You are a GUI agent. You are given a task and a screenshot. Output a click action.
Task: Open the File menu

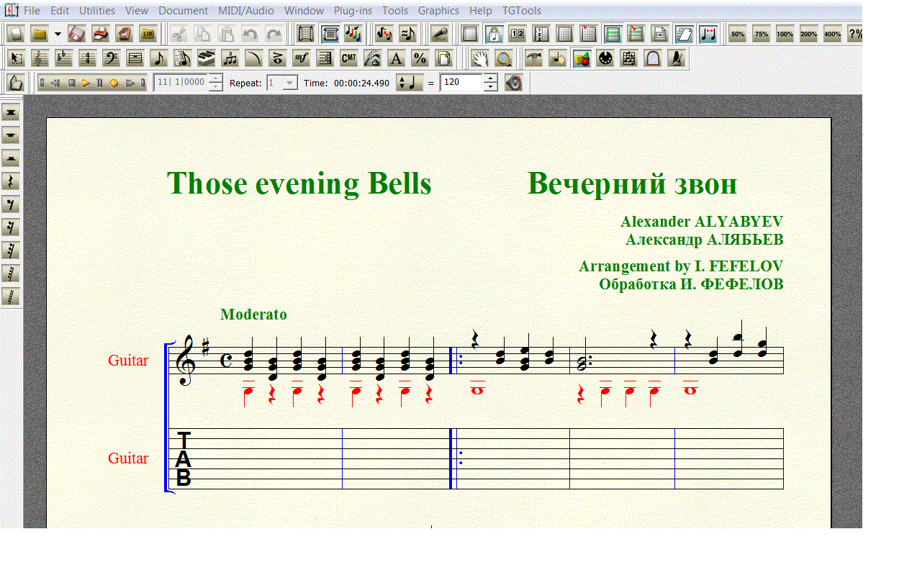[x=32, y=11]
